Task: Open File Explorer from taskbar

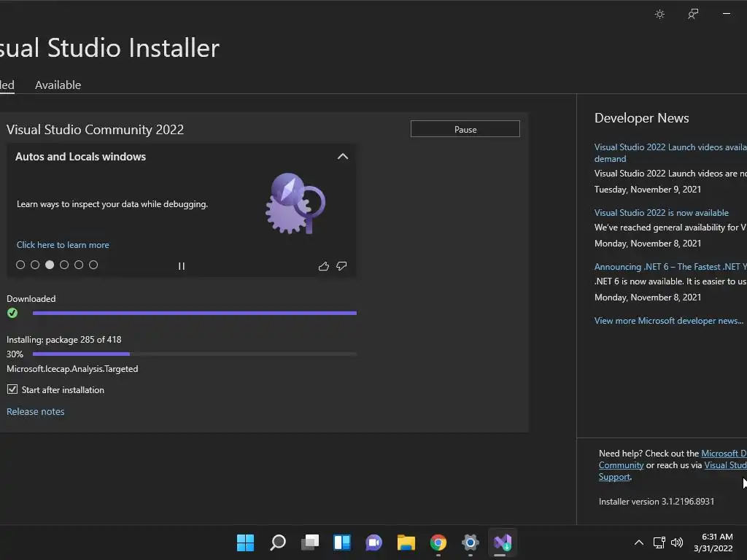Action: click(x=406, y=542)
